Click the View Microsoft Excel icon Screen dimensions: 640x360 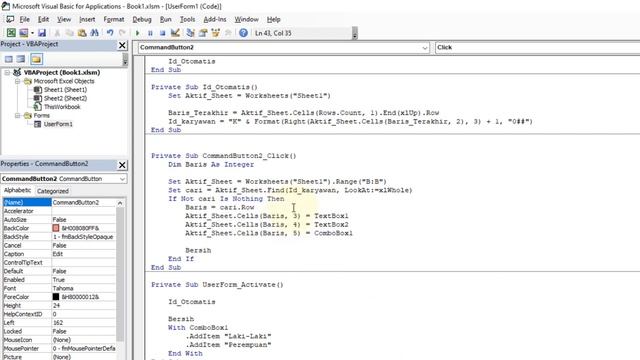[11, 33]
